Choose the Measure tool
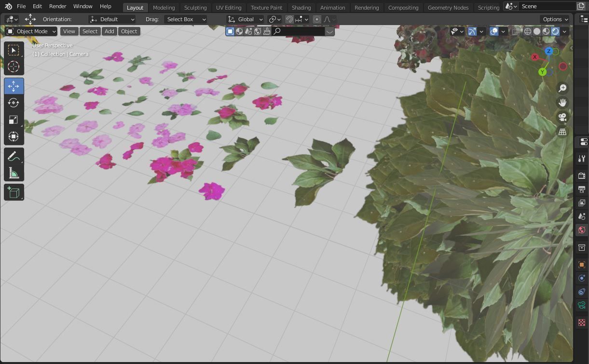The height and width of the screenshot is (364, 589). [x=14, y=173]
